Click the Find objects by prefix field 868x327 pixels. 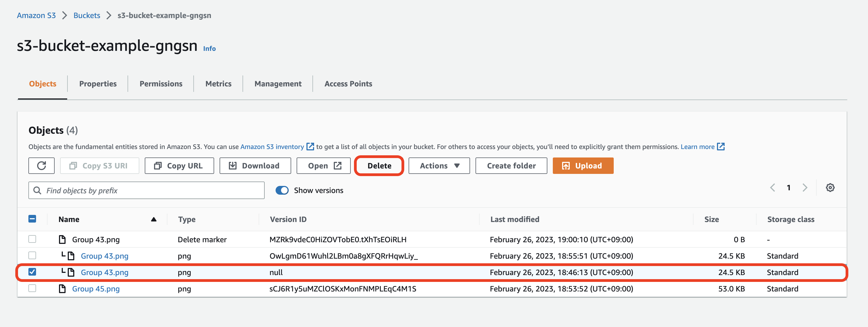147,191
